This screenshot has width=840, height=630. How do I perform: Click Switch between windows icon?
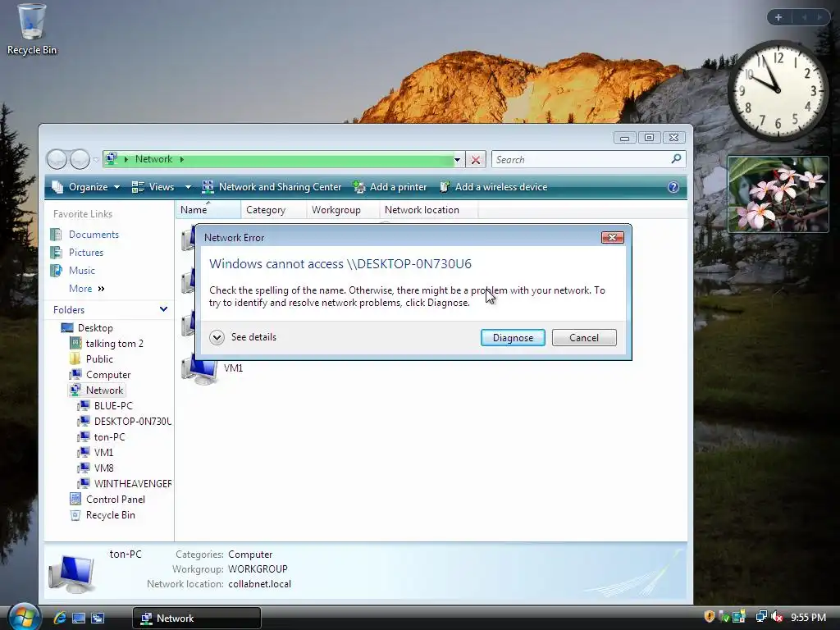point(98,618)
